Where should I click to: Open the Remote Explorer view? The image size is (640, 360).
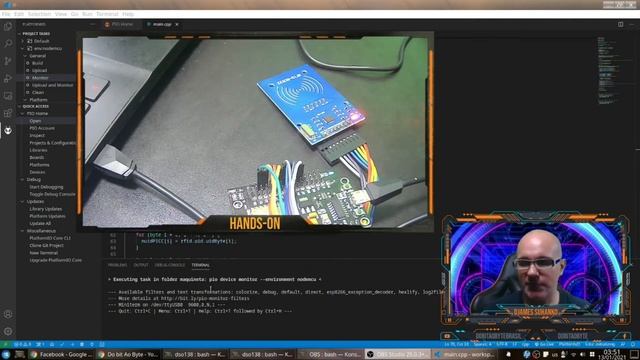point(8,96)
